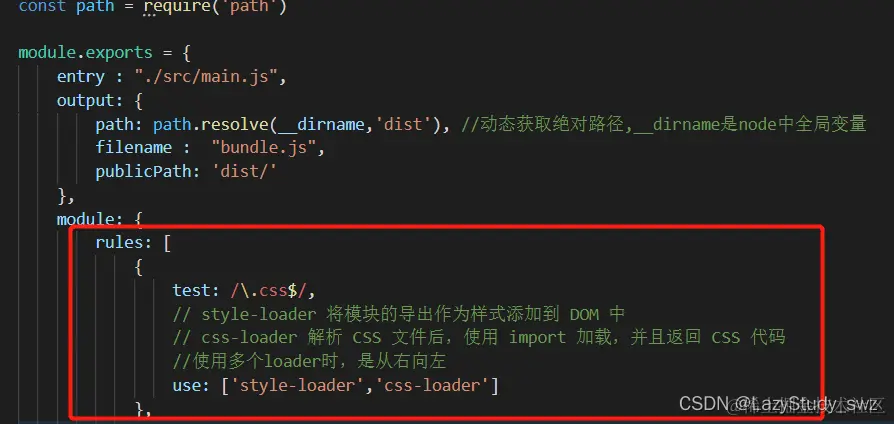Place cursor on entry './src/main.js' string
Image resolution: width=894 pixels, height=424 pixels.
[206, 77]
